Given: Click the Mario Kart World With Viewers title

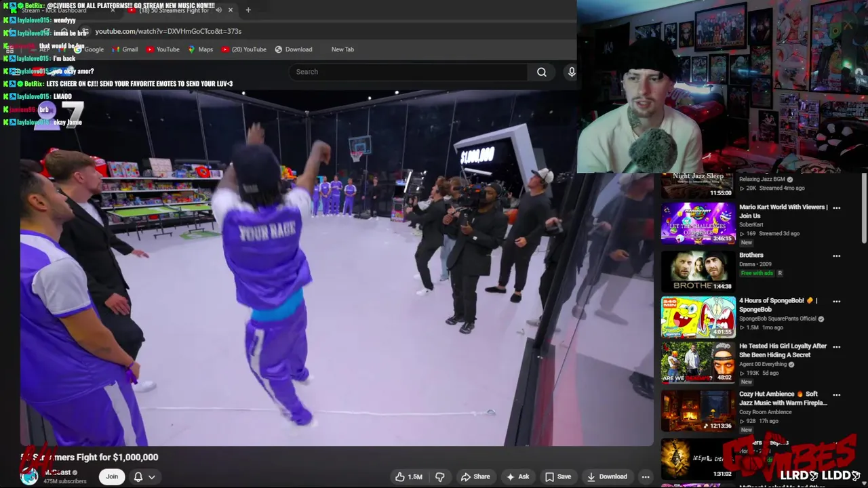Looking at the screenshot, I should tap(783, 211).
